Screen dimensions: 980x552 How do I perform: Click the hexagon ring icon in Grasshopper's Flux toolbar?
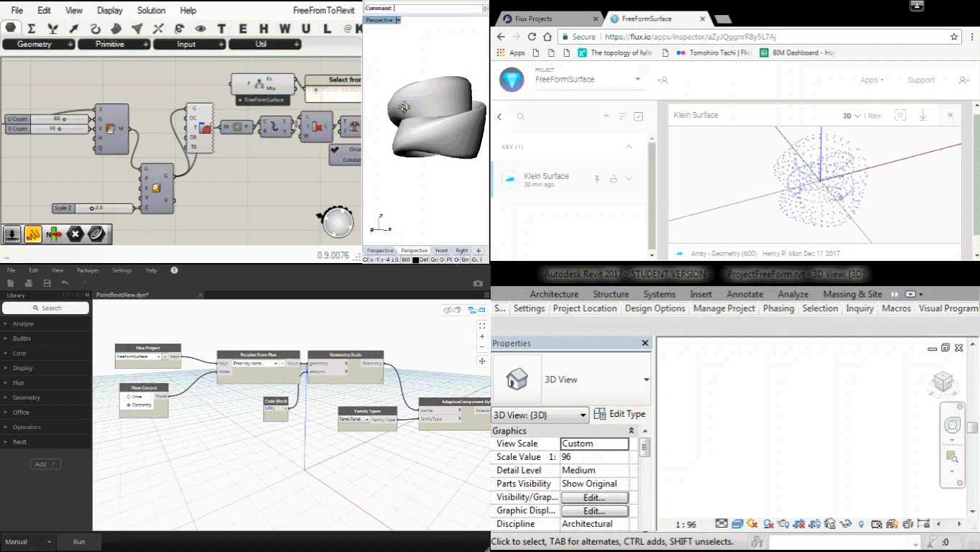coord(96,234)
